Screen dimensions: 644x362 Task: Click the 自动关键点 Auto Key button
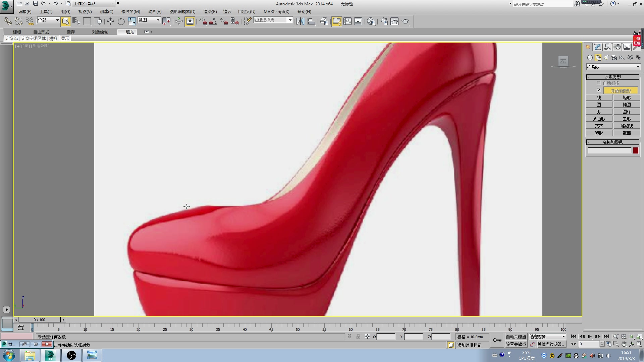click(x=516, y=337)
